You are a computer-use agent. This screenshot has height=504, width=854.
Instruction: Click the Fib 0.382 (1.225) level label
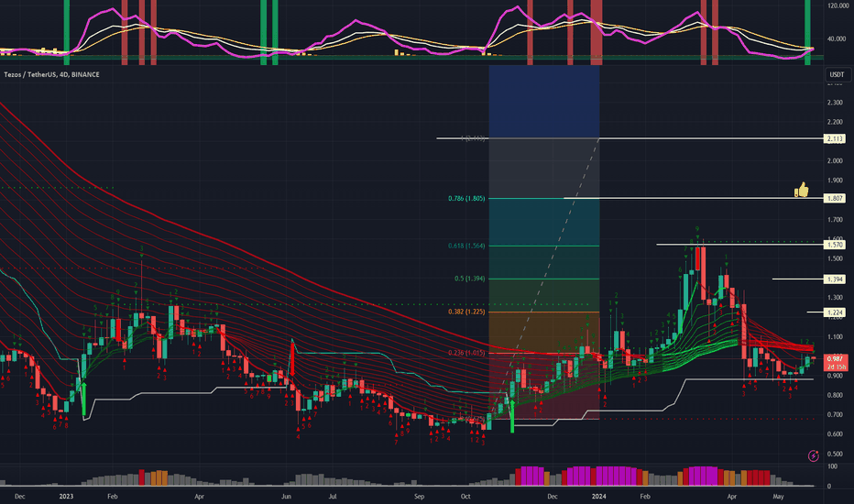tap(466, 312)
